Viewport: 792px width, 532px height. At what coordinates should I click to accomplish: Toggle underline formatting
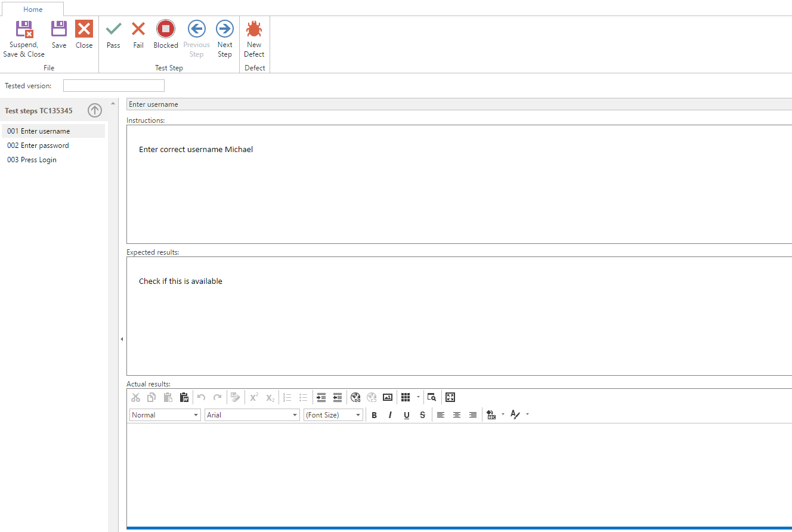406,415
